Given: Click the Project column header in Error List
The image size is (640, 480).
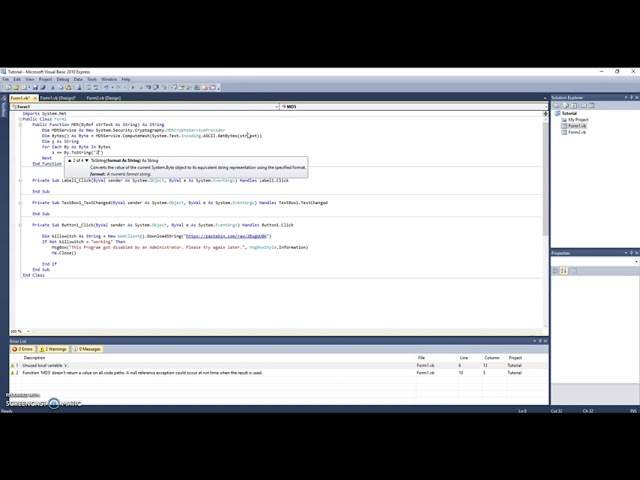Looking at the screenshot, I should coord(515,358).
